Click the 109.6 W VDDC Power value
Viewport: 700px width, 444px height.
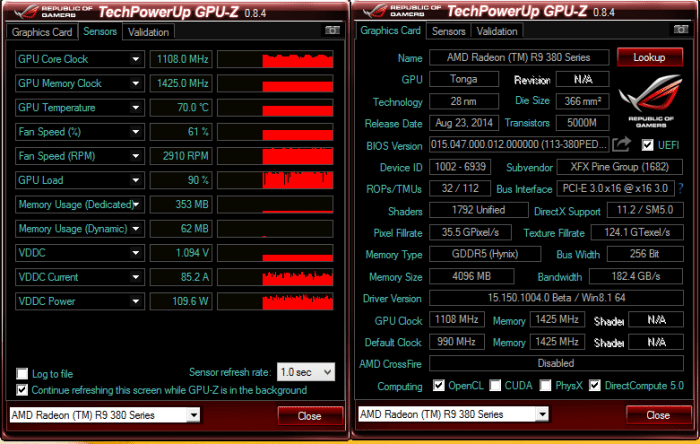(181, 301)
